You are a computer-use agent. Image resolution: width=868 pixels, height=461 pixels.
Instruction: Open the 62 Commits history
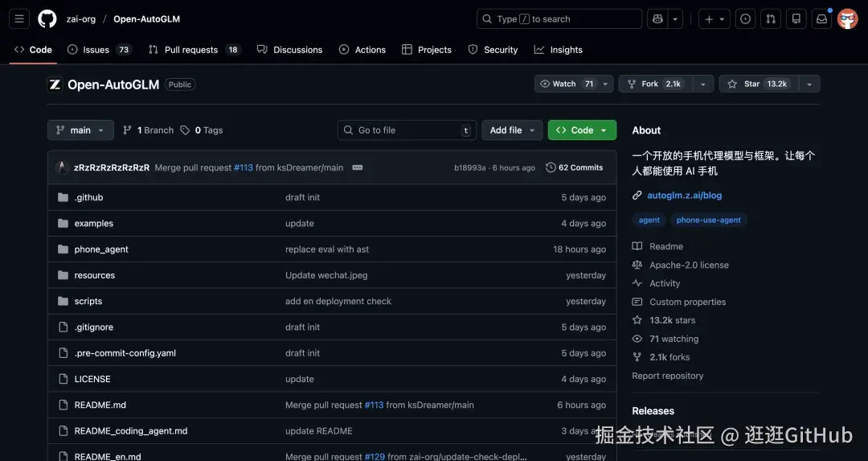(x=575, y=167)
